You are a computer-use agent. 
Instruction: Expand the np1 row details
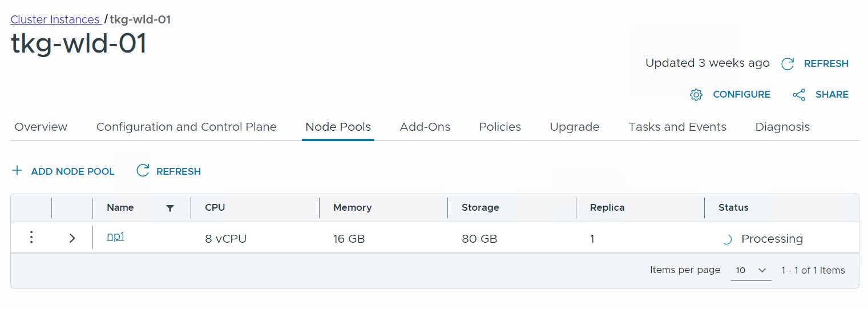click(x=72, y=238)
